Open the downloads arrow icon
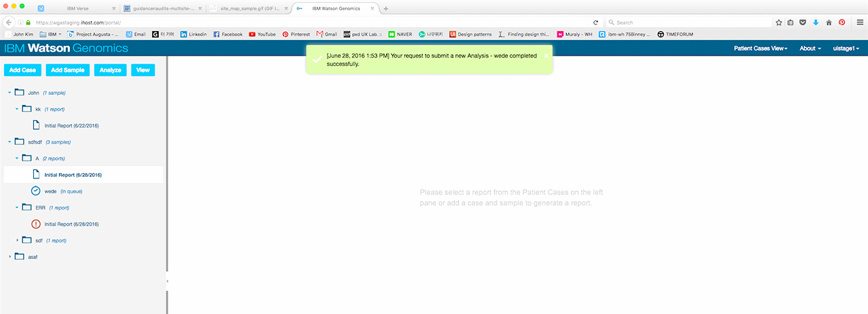Image resolution: width=868 pixels, height=314 pixels. point(816,22)
